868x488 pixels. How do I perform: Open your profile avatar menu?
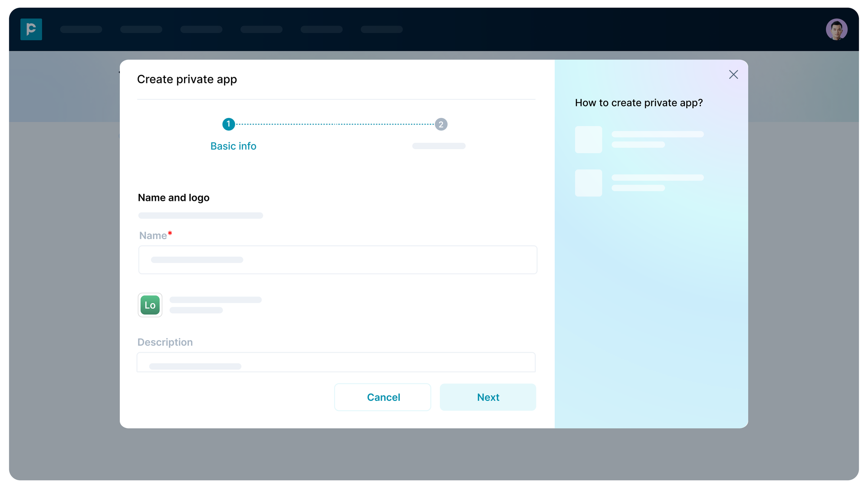coord(837,29)
